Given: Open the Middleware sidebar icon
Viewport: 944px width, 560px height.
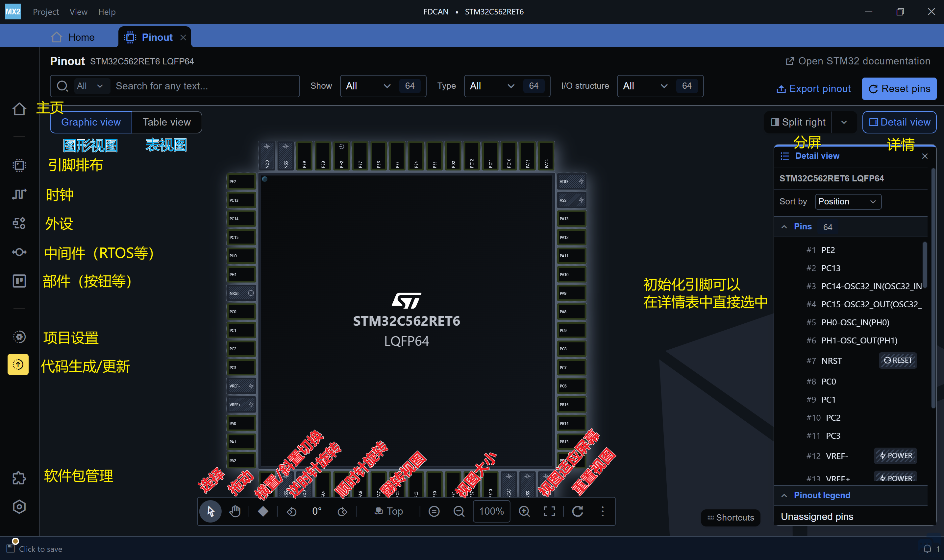Looking at the screenshot, I should pos(19,252).
